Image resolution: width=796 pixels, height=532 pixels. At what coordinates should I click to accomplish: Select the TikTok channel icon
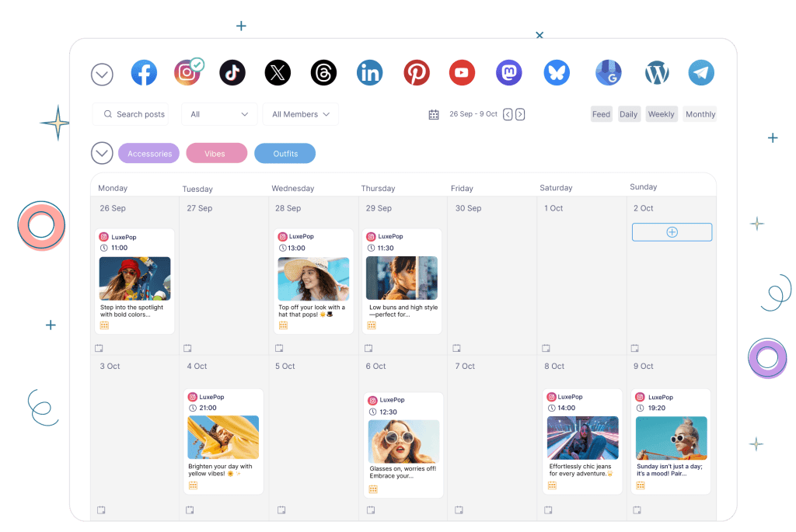tap(232, 72)
